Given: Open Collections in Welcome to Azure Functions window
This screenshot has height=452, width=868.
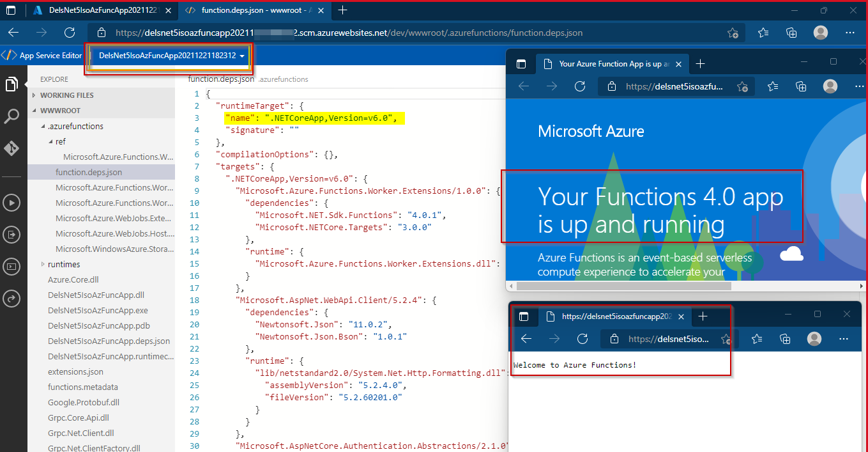Looking at the screenshot, I should 786,339.
